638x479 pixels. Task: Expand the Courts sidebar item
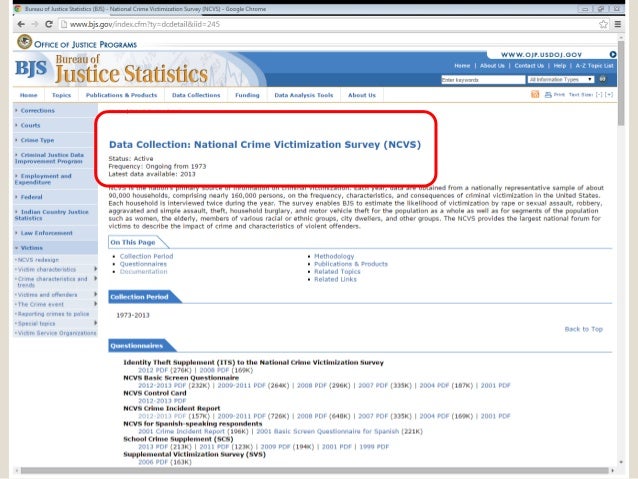tap(31, 125)
